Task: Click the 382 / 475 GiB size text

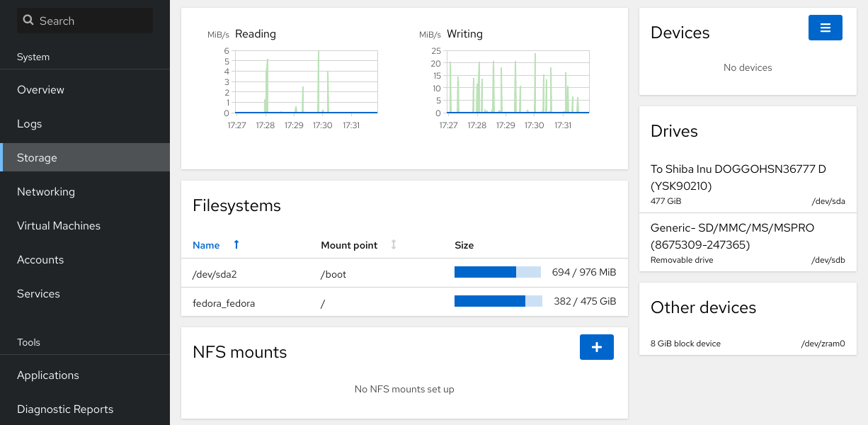Action: click(x=585, y=301)
